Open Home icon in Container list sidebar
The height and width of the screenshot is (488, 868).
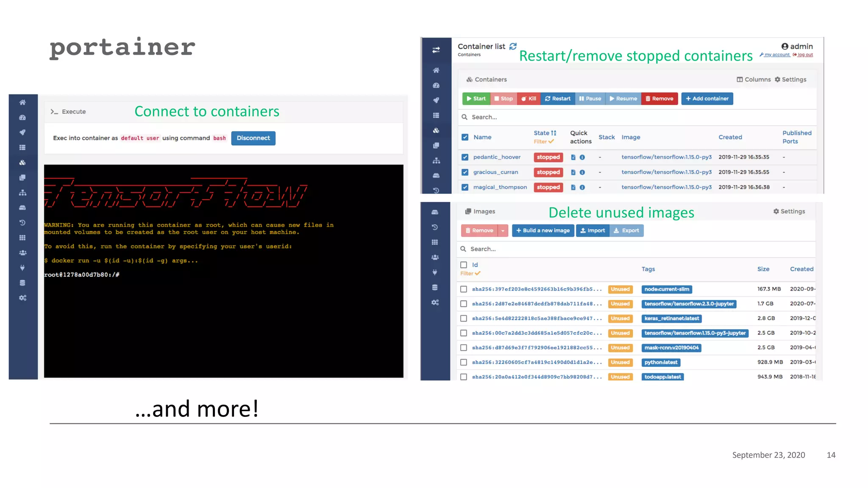click(x=436, y=70)
